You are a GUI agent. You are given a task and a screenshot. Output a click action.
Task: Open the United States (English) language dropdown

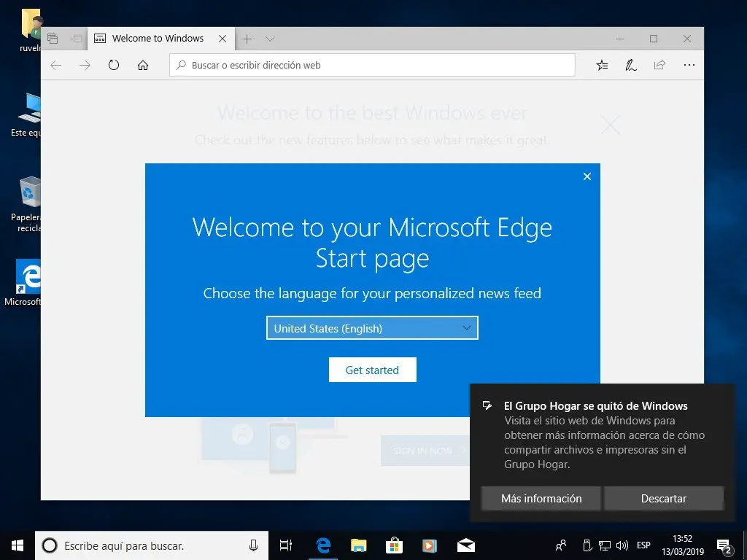(x=372, y=328)
